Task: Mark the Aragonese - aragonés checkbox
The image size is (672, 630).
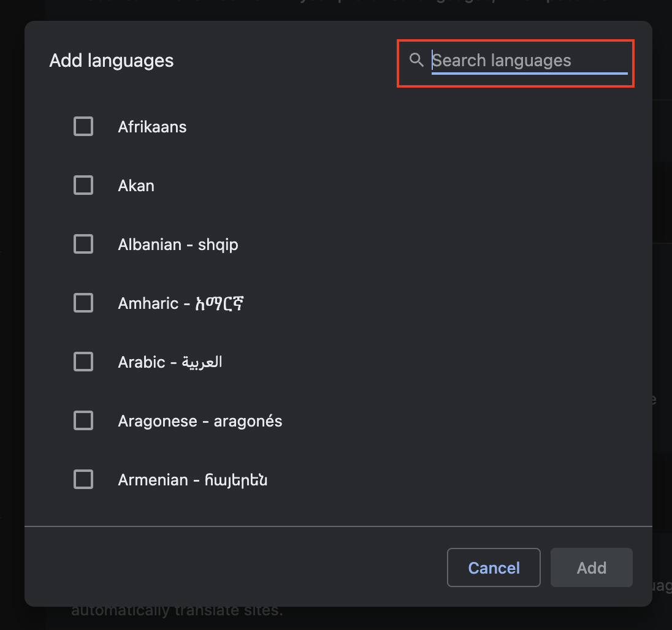Action: tap(83, 420)
